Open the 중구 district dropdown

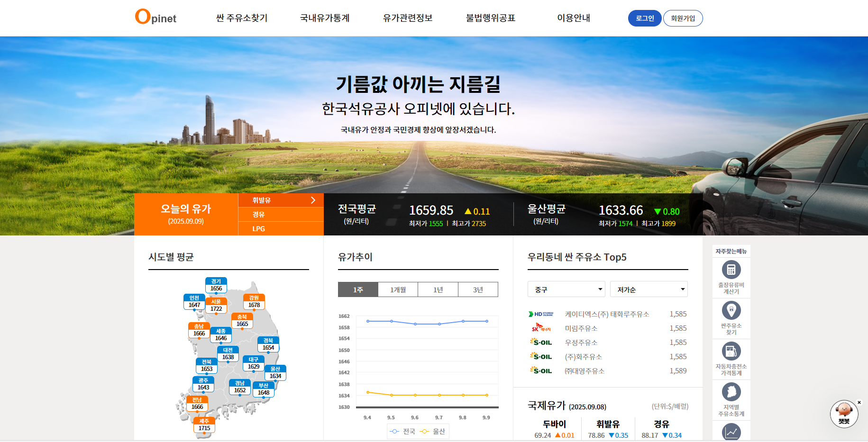[x=566, y=289]
